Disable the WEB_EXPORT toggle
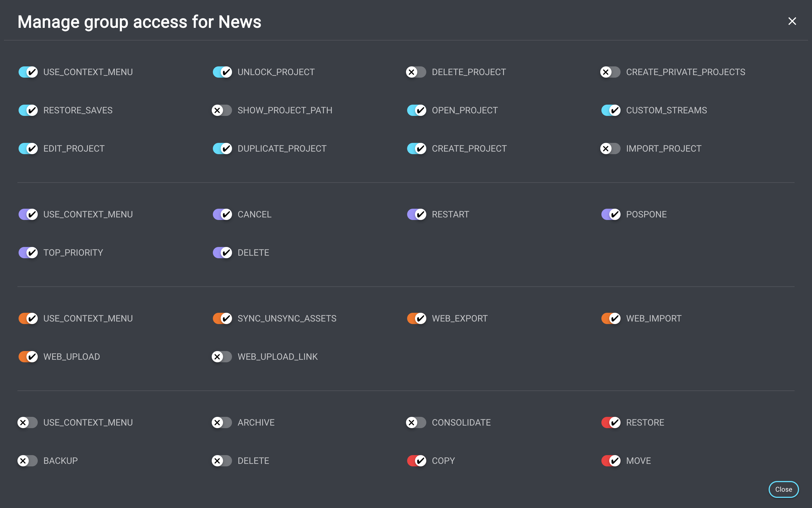The height and width of the screenshot is (508, 812). click(x=417, y=318)
